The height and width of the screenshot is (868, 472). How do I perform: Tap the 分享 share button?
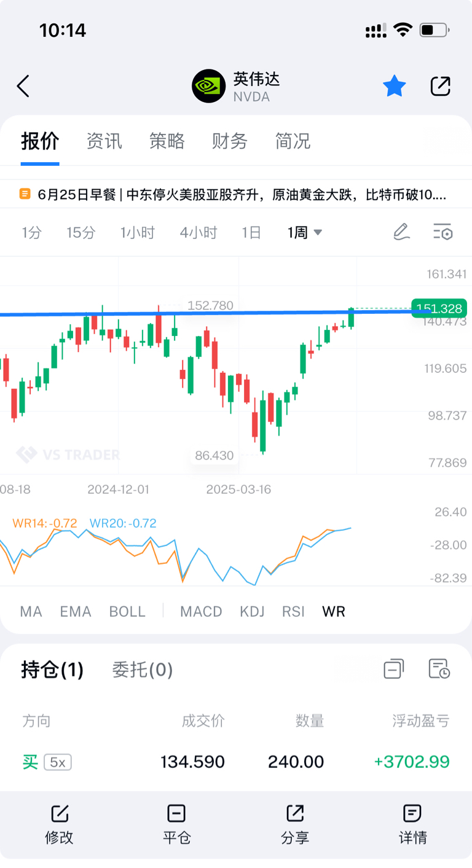[x=295, y=824]
